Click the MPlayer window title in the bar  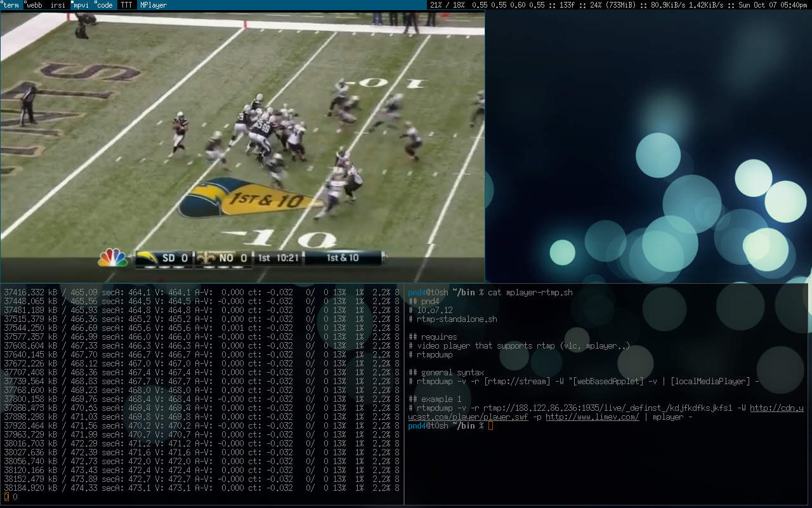point(153,5)
